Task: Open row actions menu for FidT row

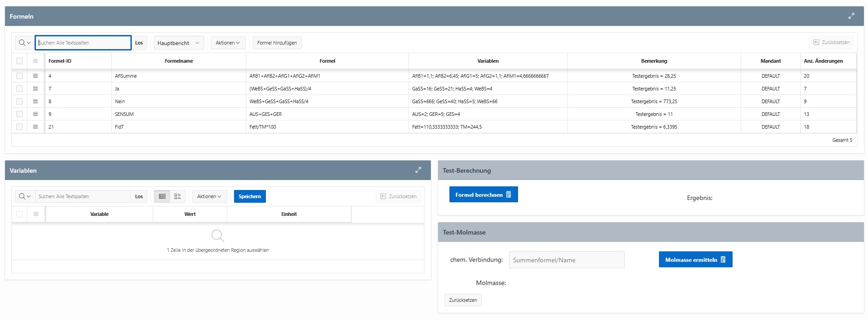Action: [35, 127]
